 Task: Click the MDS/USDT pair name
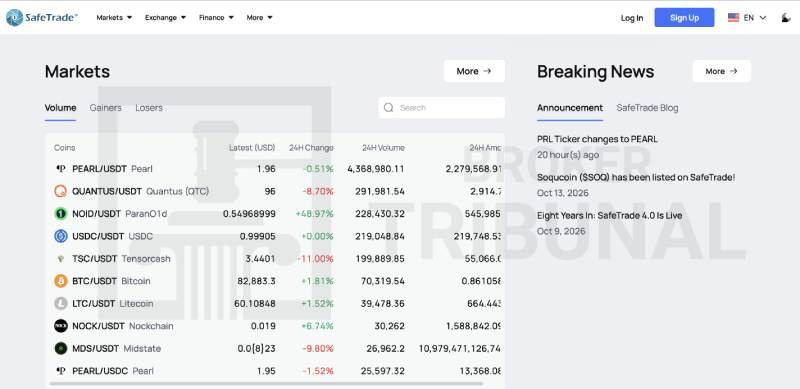tap(95, 349)
